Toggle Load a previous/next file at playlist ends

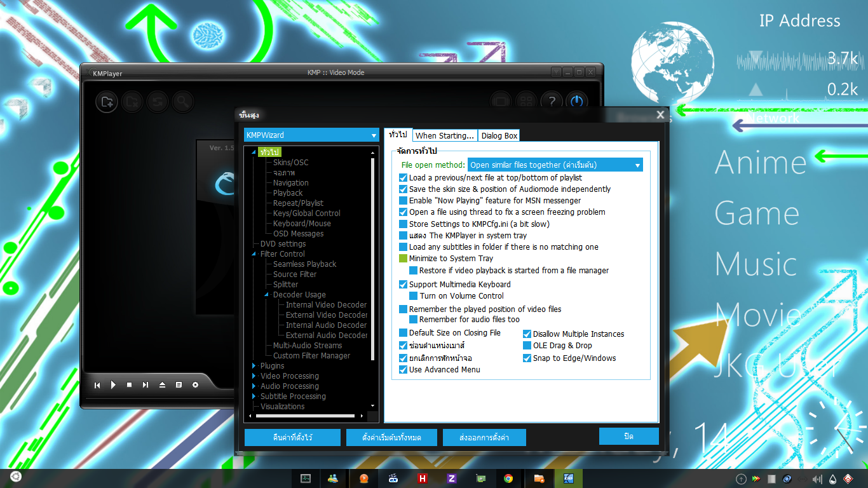pyautogui.click(x=403, y=178)
